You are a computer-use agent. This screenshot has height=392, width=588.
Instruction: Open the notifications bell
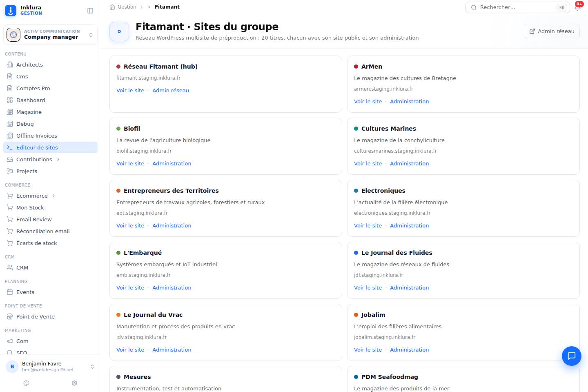(x=577, y=7)
